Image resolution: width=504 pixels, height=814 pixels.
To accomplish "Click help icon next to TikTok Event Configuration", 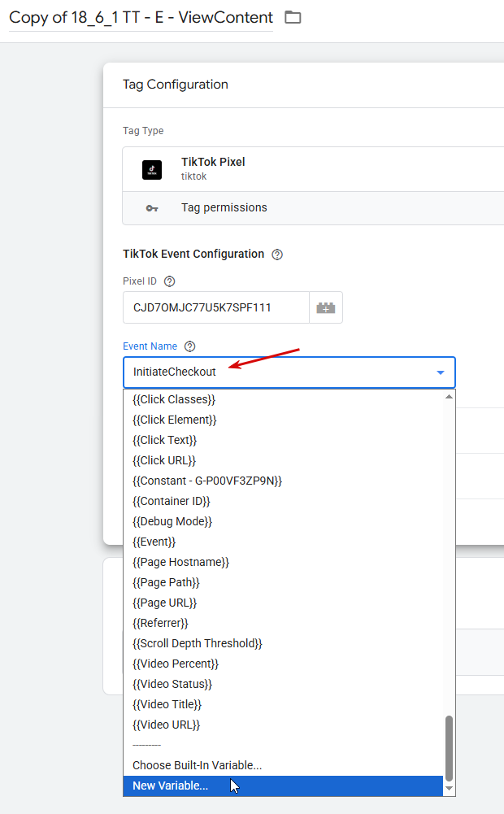I will pos(277,255).
